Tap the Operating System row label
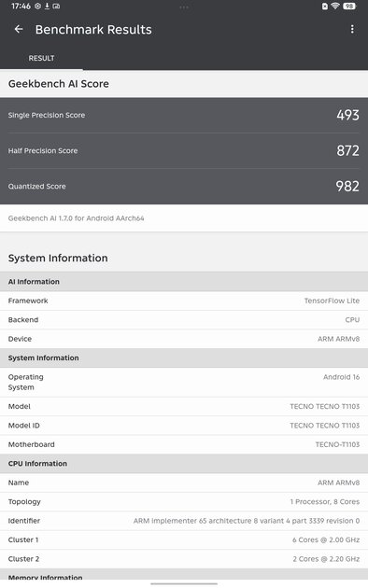368x588 pixels. click(x=26, y=382)
